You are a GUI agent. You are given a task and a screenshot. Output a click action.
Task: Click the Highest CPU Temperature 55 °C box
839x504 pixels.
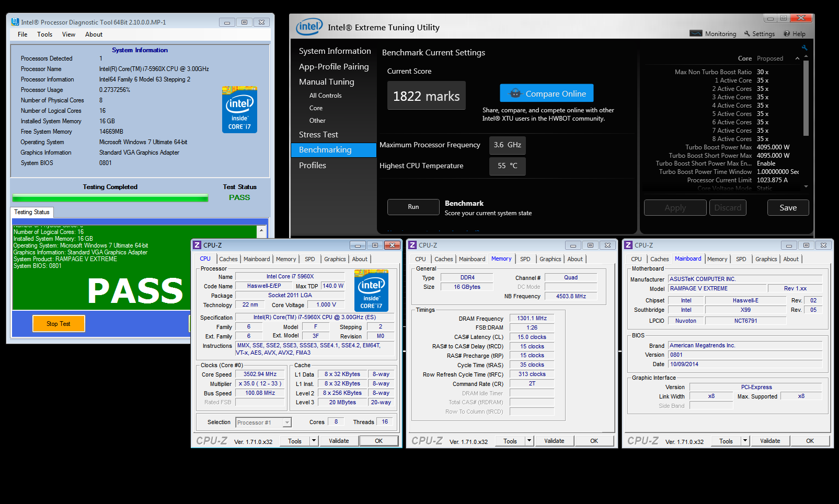pos(508,166)
